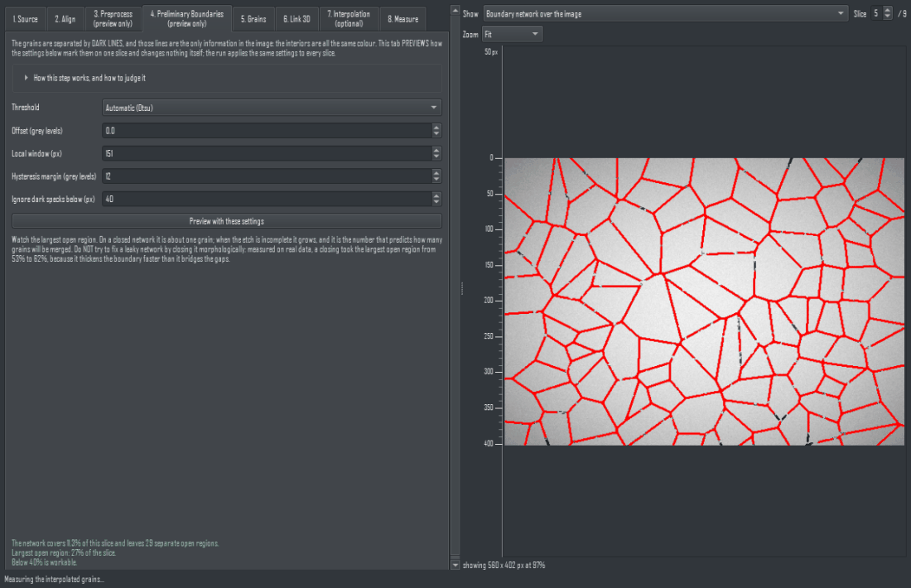Image resolution: width=911 pixels, height=588 pixels.
Task: Click 'The network covers 11.3%' summary line
Action: click(x=116, y=544)
